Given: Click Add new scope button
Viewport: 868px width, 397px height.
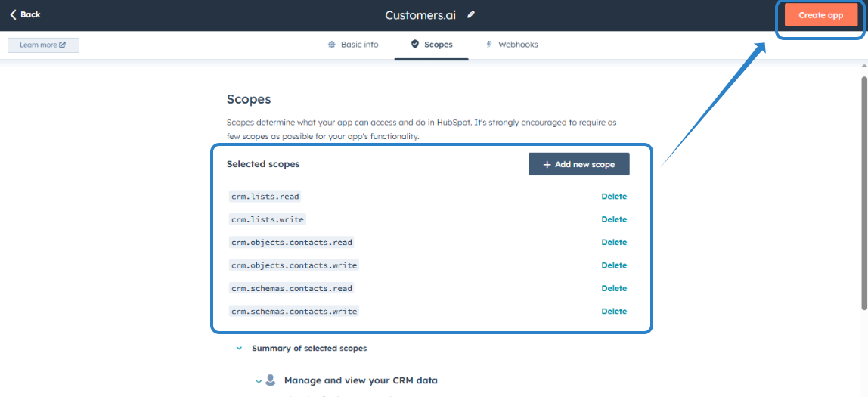Looking at the screenshot, I should coord(579,164).
